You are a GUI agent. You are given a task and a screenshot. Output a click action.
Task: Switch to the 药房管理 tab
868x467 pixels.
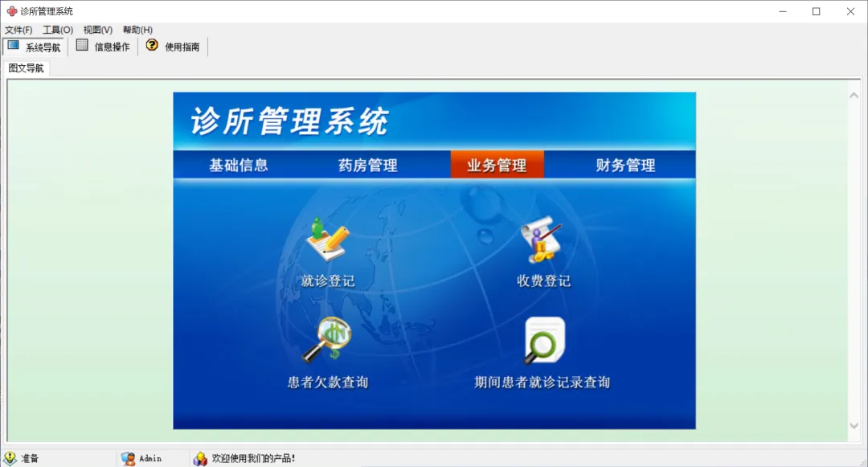(x=367, y=165)
